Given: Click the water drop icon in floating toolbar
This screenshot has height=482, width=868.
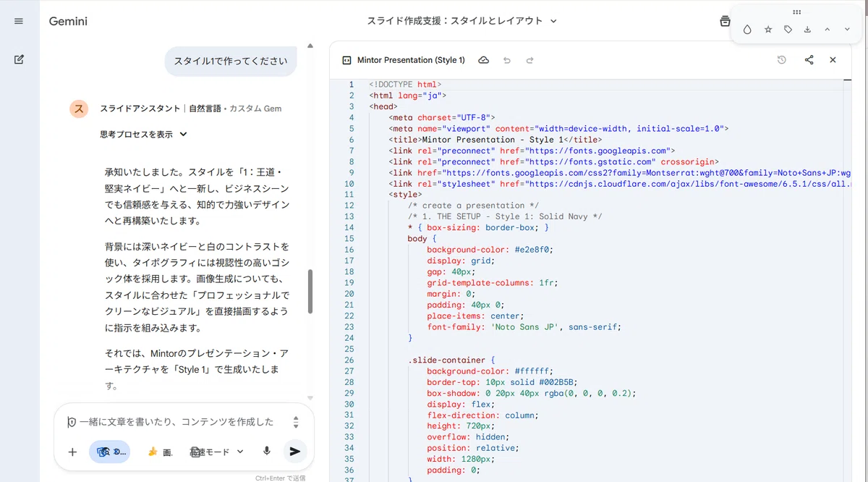Looking at the screenshot, I should coord(748,30).
